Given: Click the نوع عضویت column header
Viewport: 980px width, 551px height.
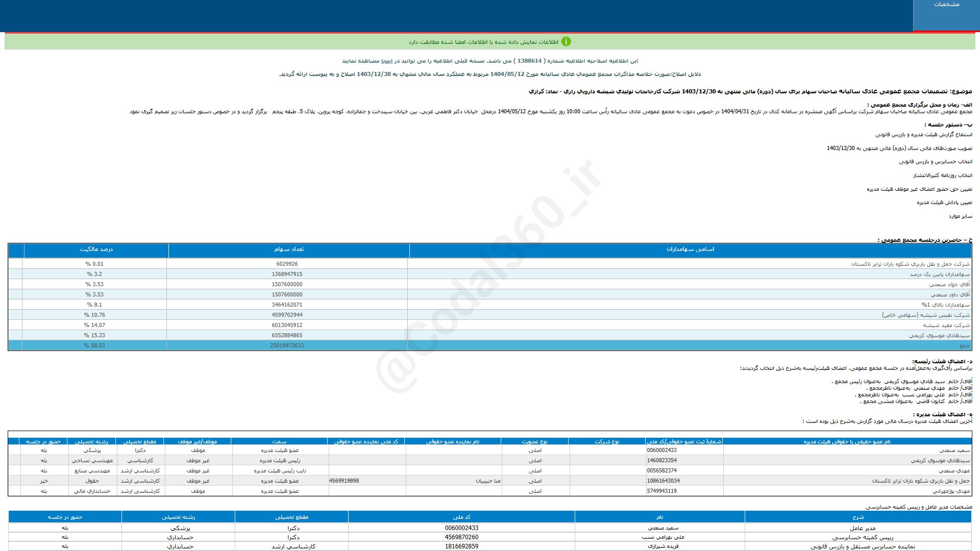Looking at the screenshot, I should (534, 441).
